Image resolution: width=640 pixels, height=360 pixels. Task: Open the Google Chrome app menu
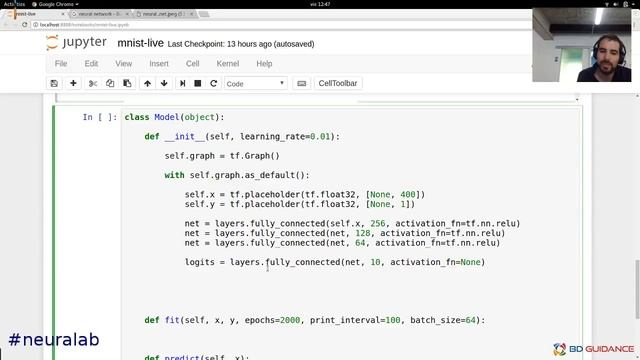click(x=55, y=4)
